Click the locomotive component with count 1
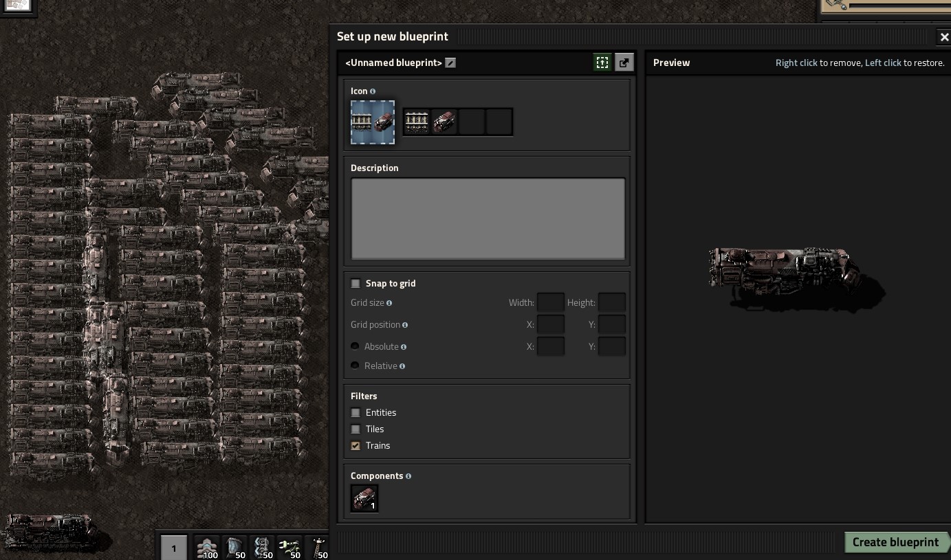This screenshot has height=560, width=951. (364, 498)
